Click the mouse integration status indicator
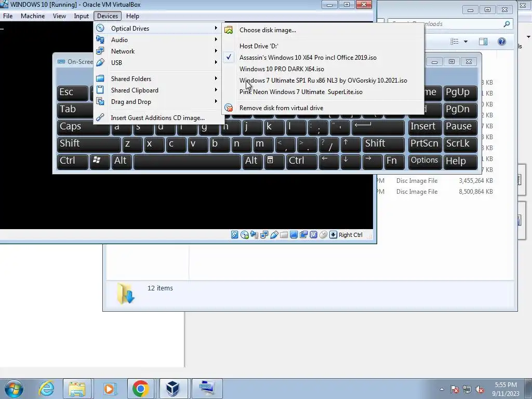This screenshot has width=532, height=399. pyautogui.click(x=323, y=235)
